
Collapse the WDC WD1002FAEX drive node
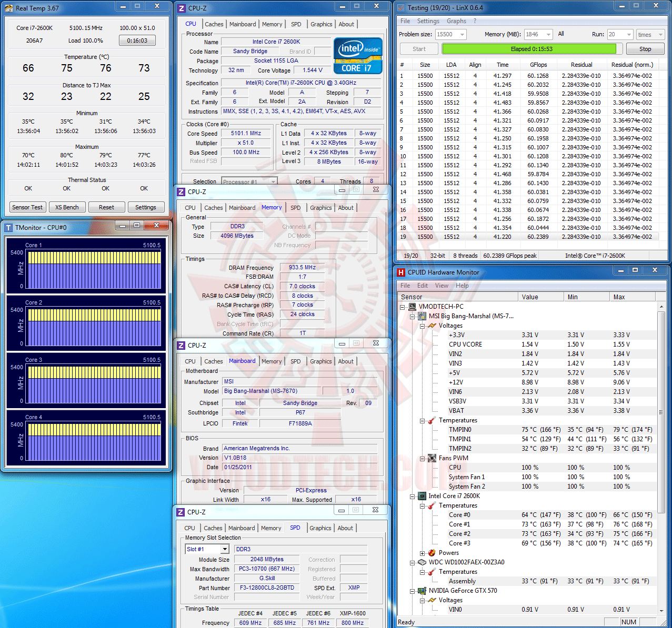(413, 562)
